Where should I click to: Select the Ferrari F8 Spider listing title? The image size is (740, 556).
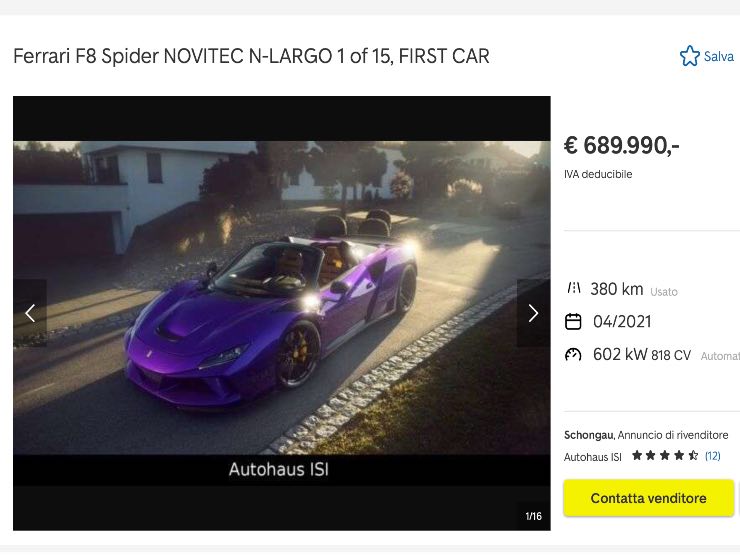[x=251, y=56]
